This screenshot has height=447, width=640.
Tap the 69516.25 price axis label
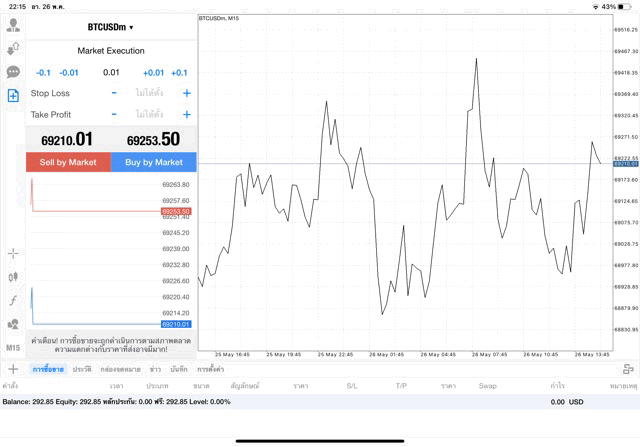626,30
